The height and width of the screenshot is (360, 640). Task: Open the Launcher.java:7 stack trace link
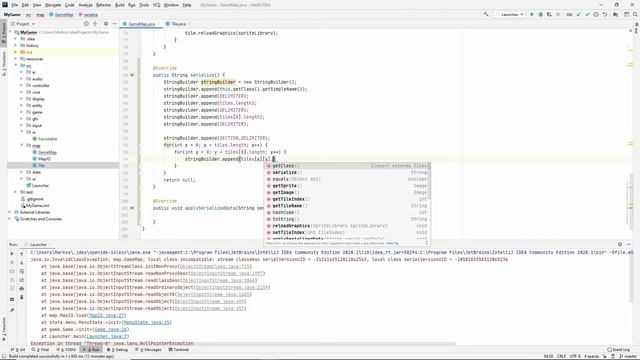[107, 336]
